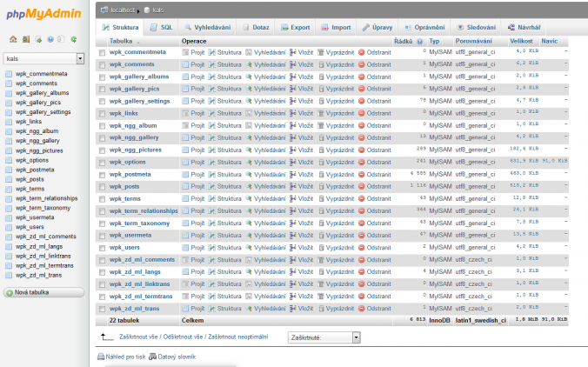Click the Projít browse icon for wpk_gallery_albums
Screen dimensions: 588x367
185,77
